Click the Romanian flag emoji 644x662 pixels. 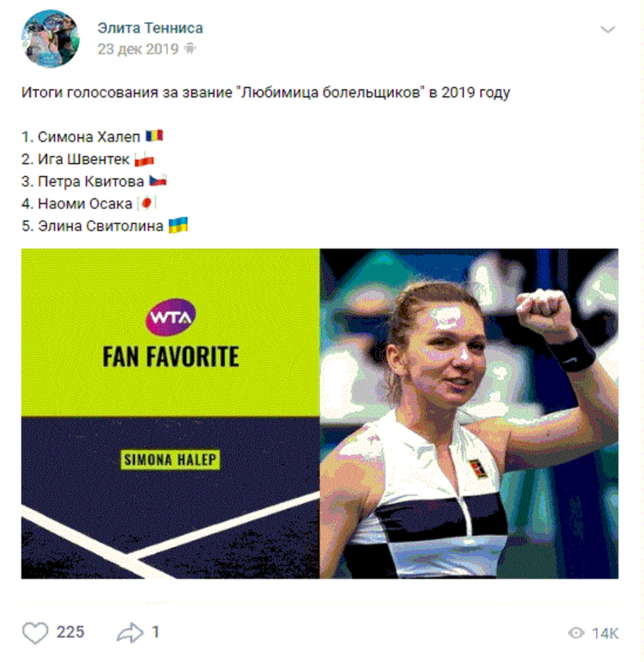[x=154, y=135]
